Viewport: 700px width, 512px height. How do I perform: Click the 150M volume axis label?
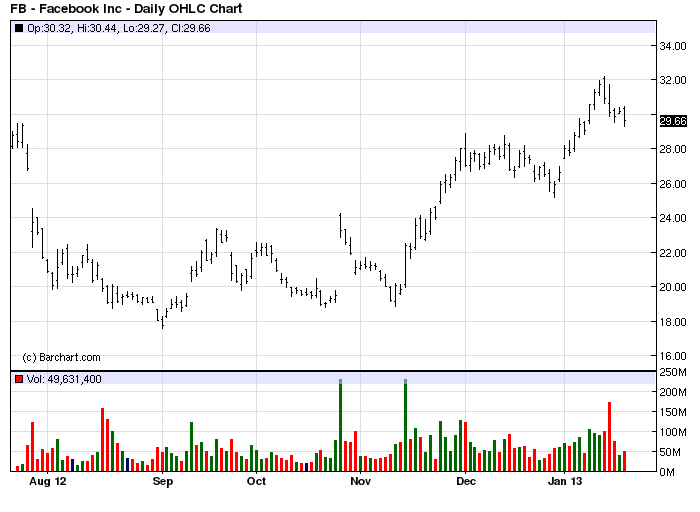tap(673, 412)
